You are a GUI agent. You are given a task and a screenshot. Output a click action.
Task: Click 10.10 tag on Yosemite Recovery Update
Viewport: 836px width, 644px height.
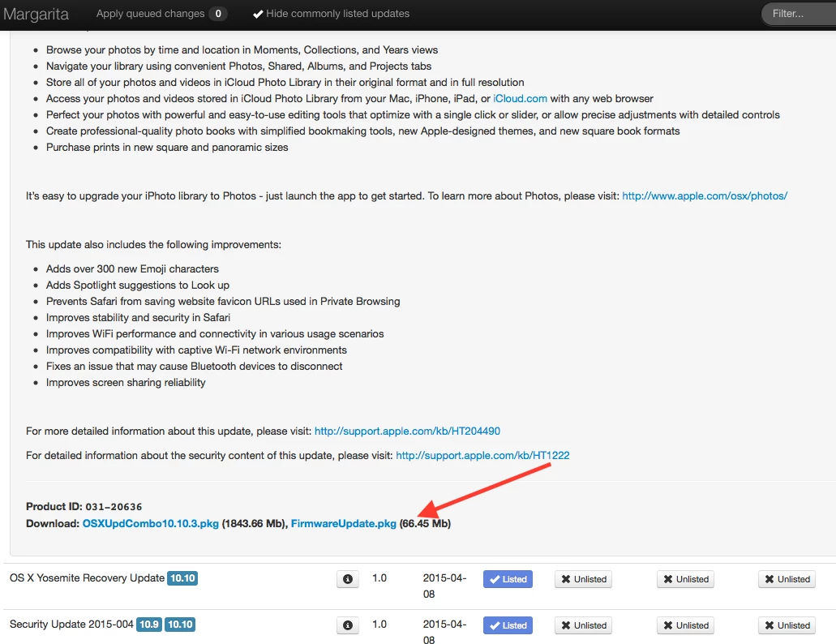pos(182,578)
